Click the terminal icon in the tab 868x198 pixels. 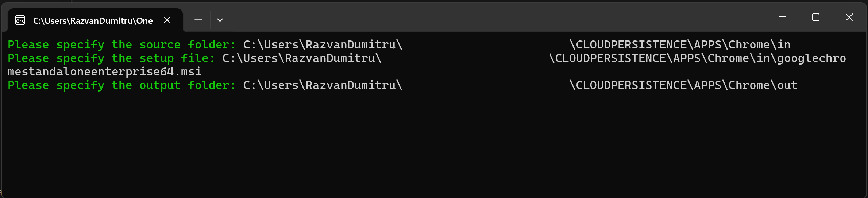tap(20, 20)
